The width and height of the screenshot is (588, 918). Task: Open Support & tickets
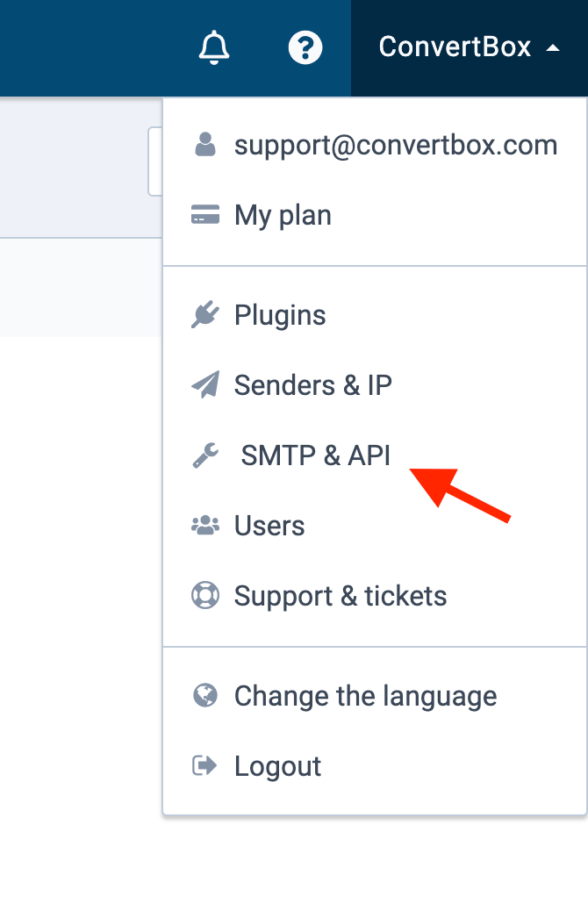click(x=375, y=596)
